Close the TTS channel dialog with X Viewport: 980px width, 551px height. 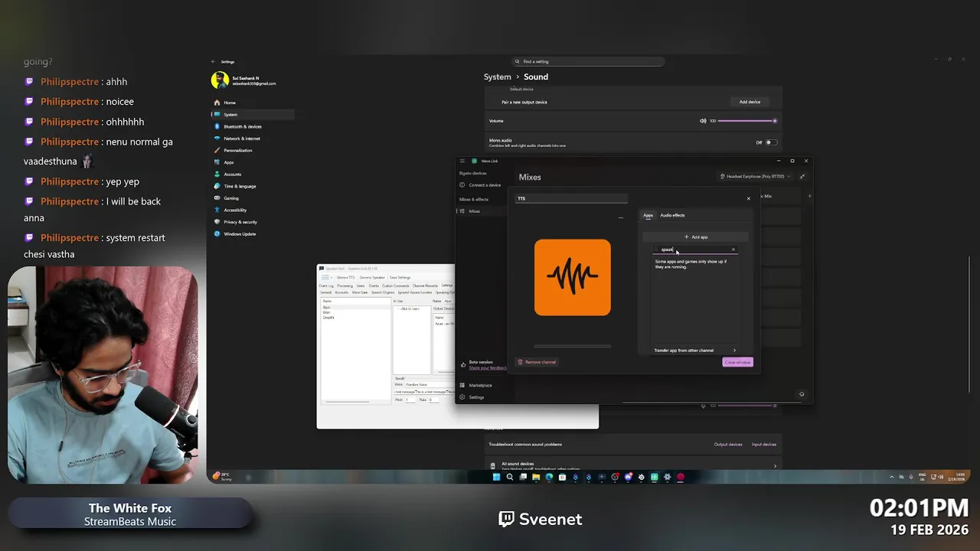point(749,198)
